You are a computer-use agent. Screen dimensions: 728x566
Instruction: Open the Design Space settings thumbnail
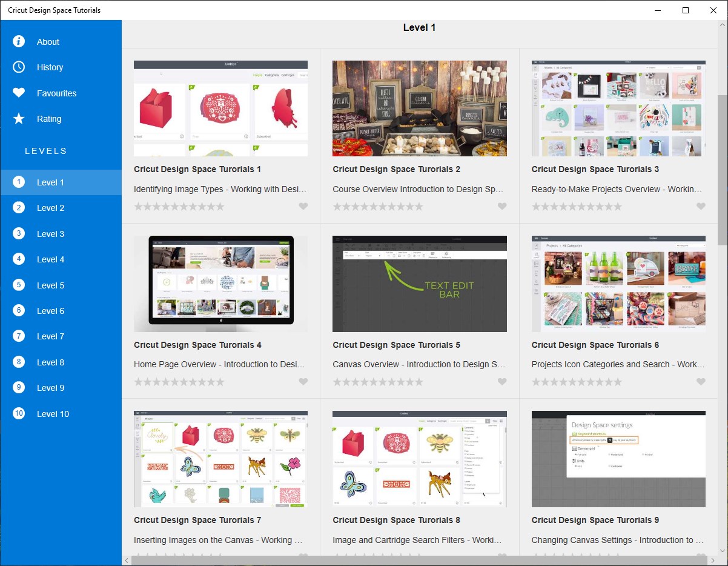(618, 459)
